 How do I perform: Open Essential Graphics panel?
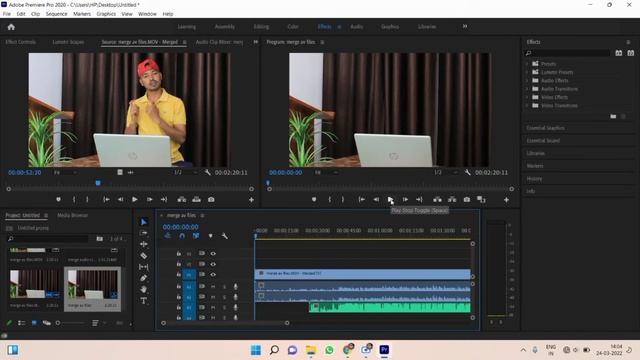[x=546, y=128]
